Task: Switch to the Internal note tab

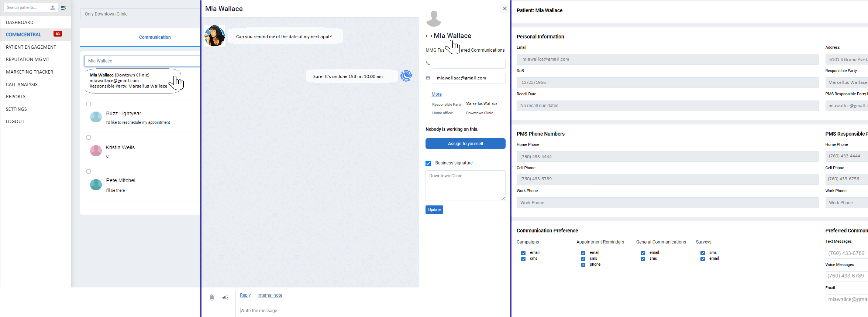Action: (x=270, y=295)
